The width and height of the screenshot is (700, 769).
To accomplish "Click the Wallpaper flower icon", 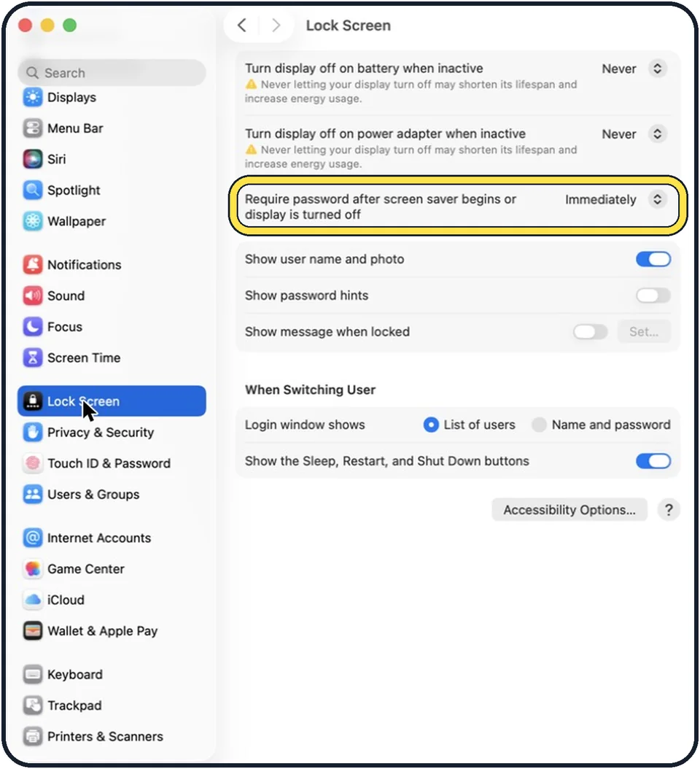I will 33,221.
